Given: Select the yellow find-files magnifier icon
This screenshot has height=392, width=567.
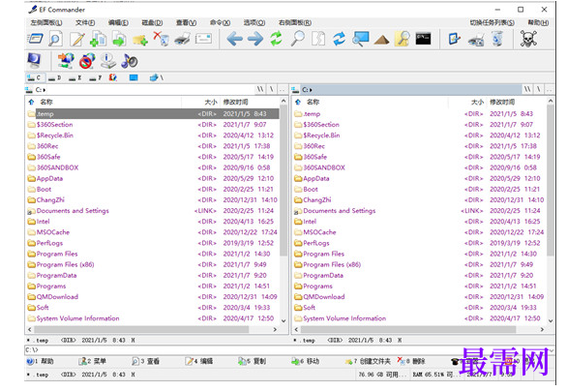Looking at the screenshot, I should 403,39.
